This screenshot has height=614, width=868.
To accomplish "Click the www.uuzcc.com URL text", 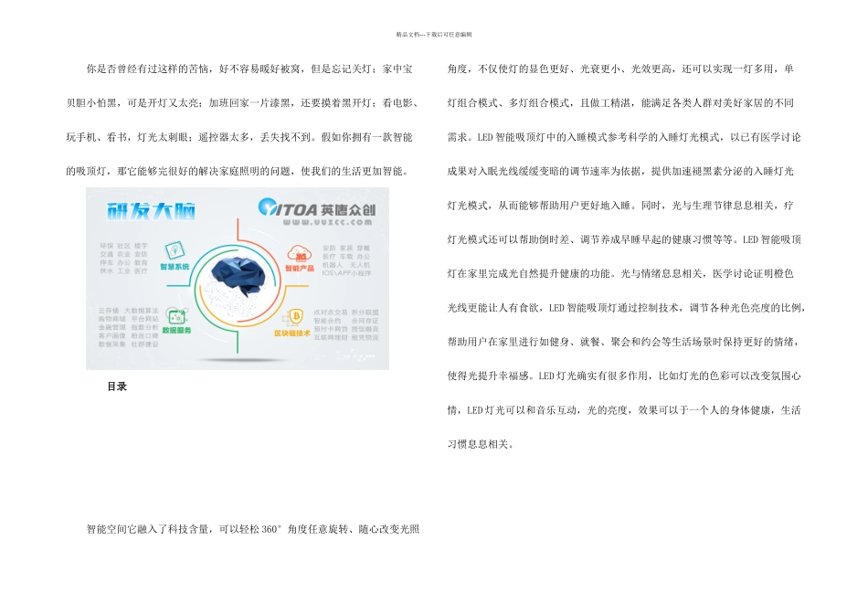I will tap(328, 223).
